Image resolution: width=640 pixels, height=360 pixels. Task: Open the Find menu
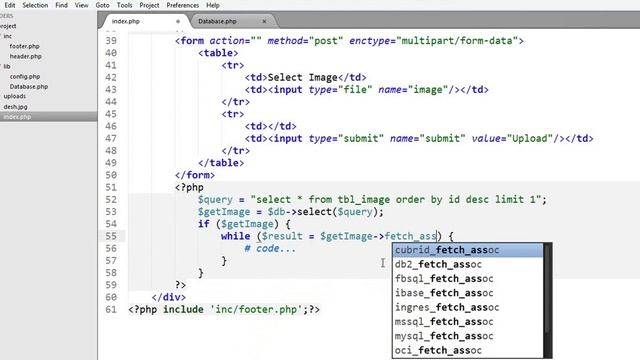click(61, 5)
